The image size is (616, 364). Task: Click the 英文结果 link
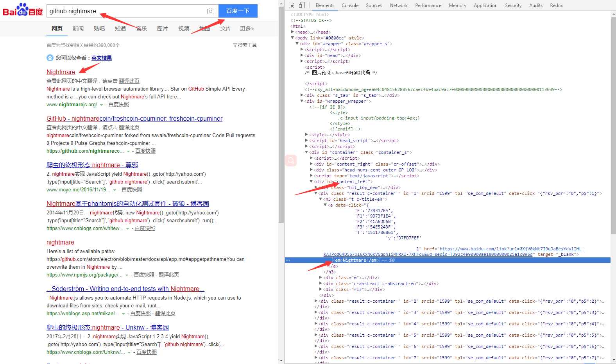(102, 58)
